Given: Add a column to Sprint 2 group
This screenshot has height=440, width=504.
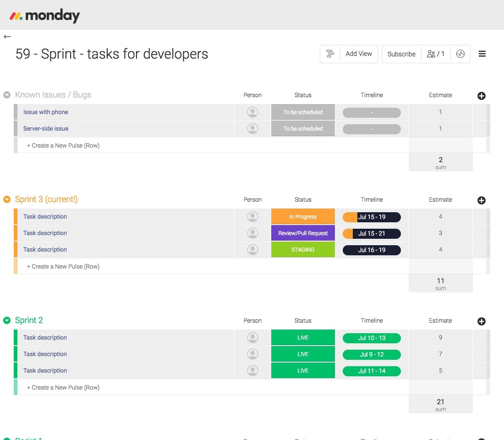Looking at the screenshot, I should [481, 321].
